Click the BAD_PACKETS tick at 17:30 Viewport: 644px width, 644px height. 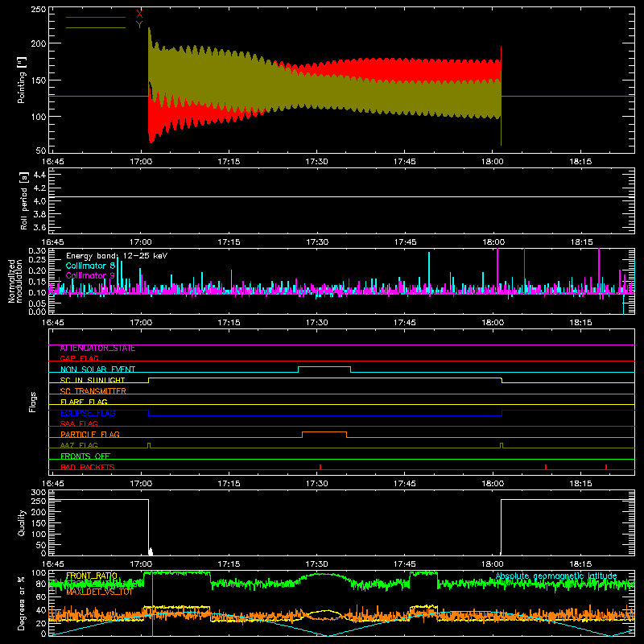click(320, 467)
